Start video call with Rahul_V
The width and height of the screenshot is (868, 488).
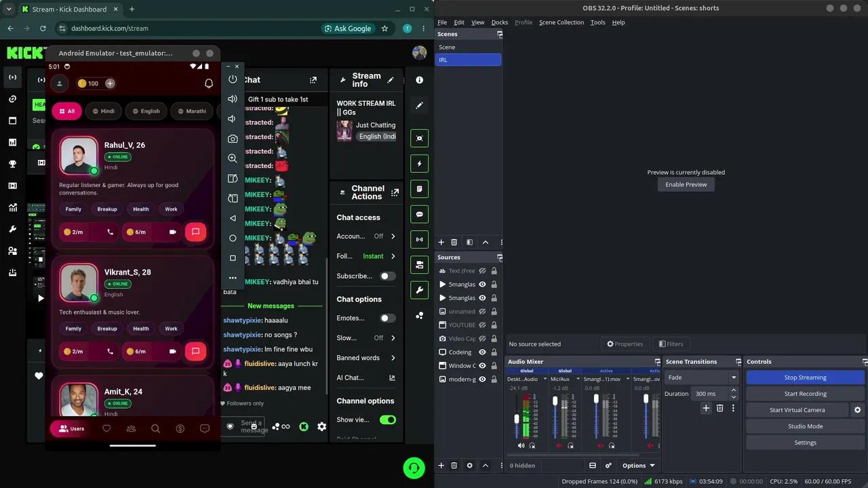point(173,232)
